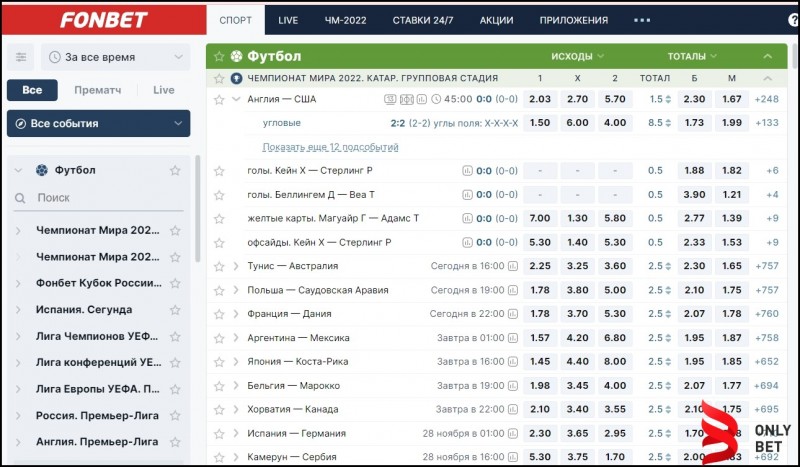
Task: Expand Фонбет Кубок России in the sidebar
Action: point(18,283)
